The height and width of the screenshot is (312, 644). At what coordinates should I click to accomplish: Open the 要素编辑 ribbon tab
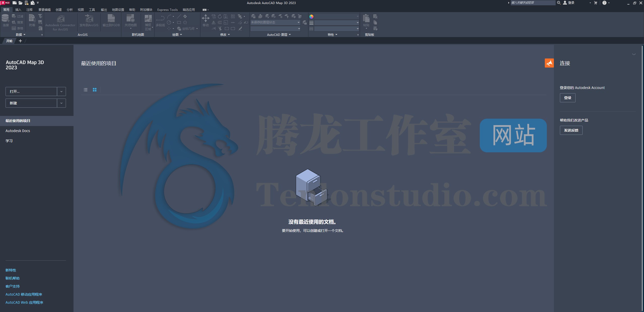click(x=44, y=10)
